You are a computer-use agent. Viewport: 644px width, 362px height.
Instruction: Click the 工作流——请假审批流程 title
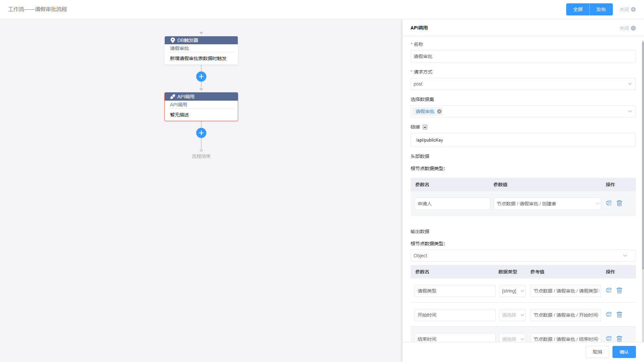tap(38, 9)
